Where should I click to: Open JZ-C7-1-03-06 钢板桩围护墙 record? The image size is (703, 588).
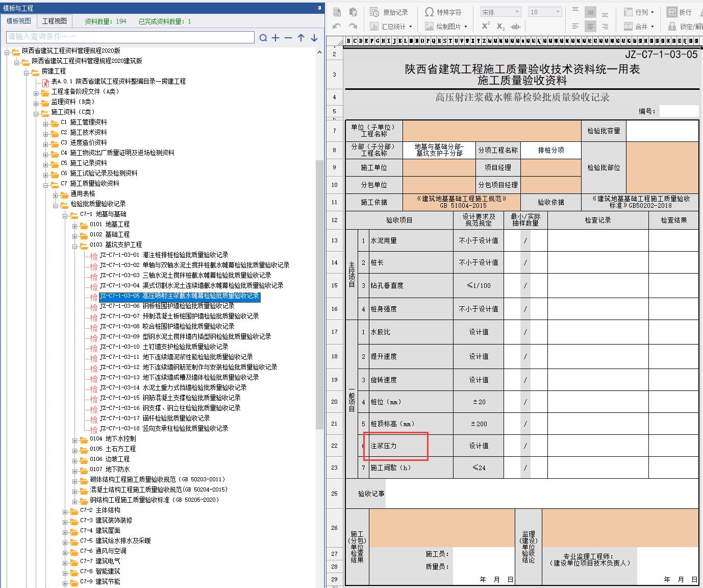click(167, 306)
